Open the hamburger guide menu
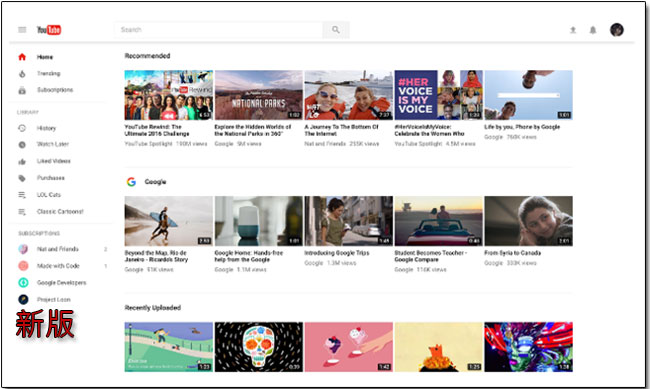Screen dimensions: 650x389 click(x=22, y=30)
